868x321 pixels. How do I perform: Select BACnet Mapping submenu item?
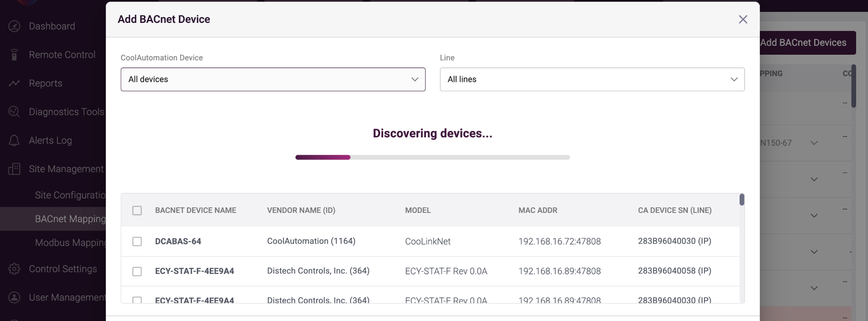(70, 219)
